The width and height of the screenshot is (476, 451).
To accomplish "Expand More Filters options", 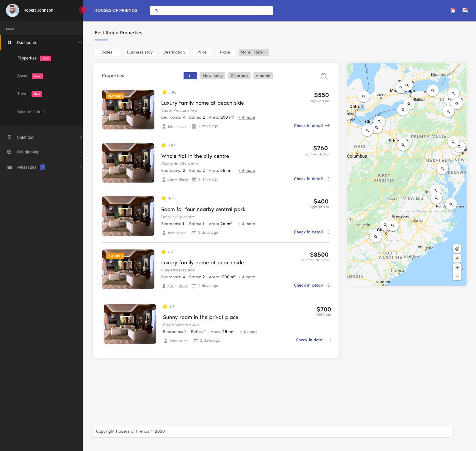I will coord(253,52).
